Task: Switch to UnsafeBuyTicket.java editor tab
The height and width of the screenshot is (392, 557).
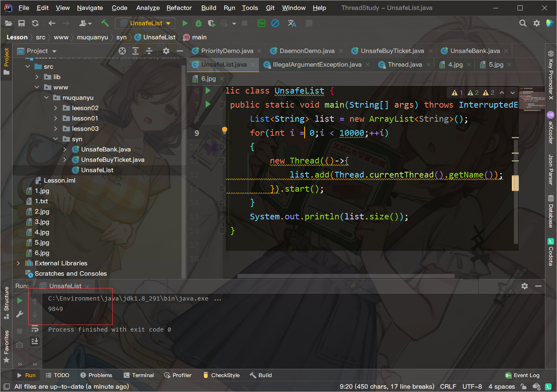Action: [x=392, y=51]
